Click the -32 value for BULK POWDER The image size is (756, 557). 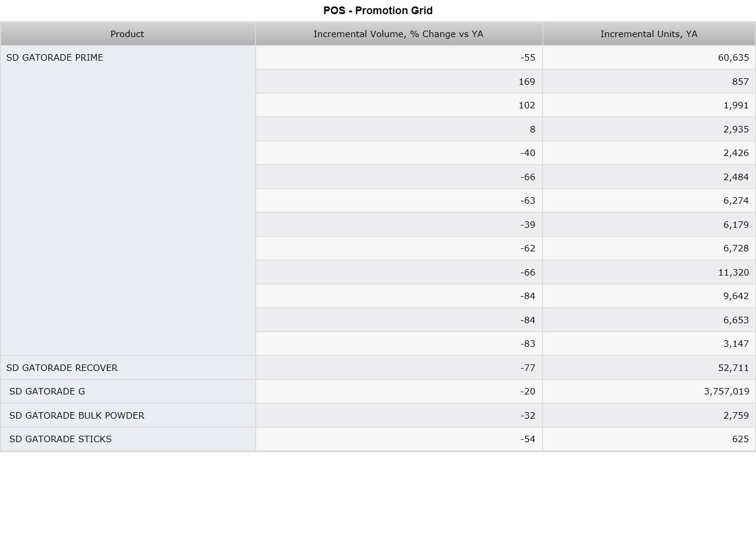pos(399,415)
